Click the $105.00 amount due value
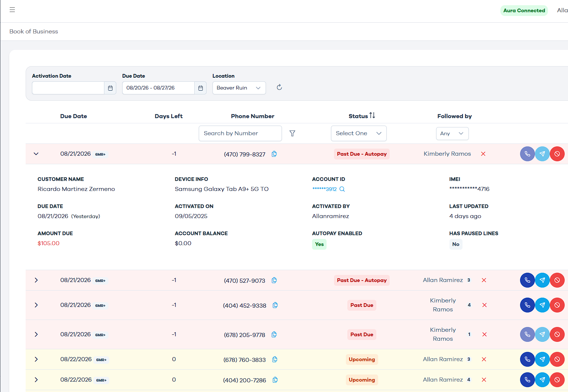 point(49,243)
